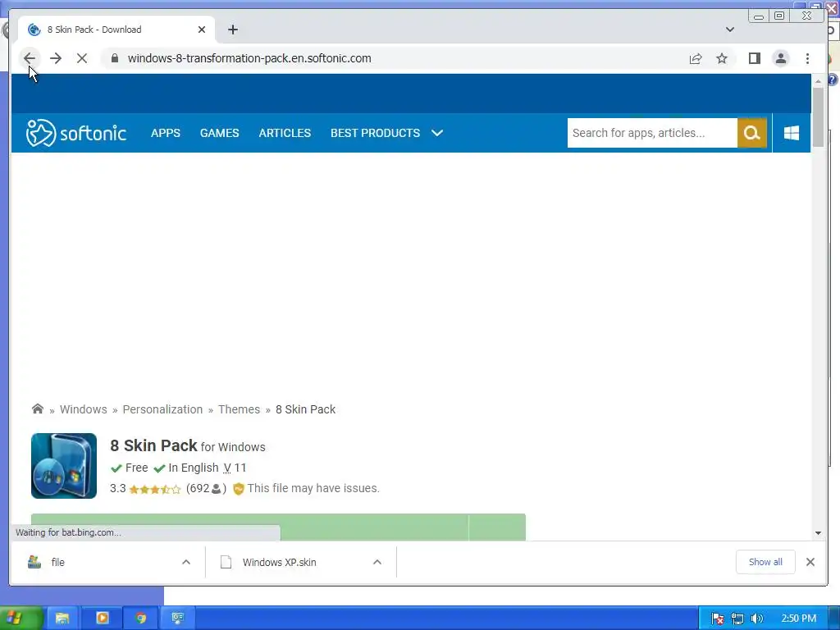Click the 8 Skin Pack breadcrumb
The image size is (840, 630).
point(305,409)
